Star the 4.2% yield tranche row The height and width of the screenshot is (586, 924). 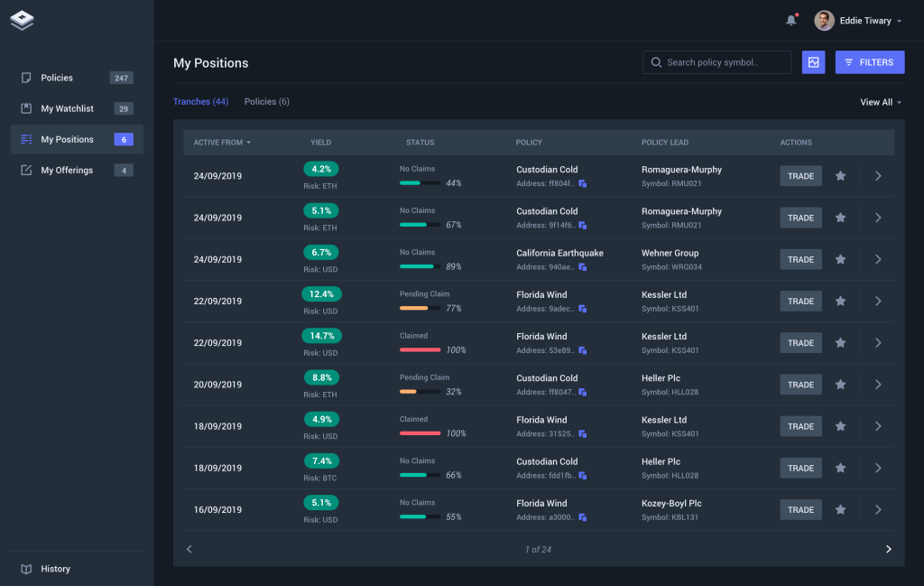point(840,176)
